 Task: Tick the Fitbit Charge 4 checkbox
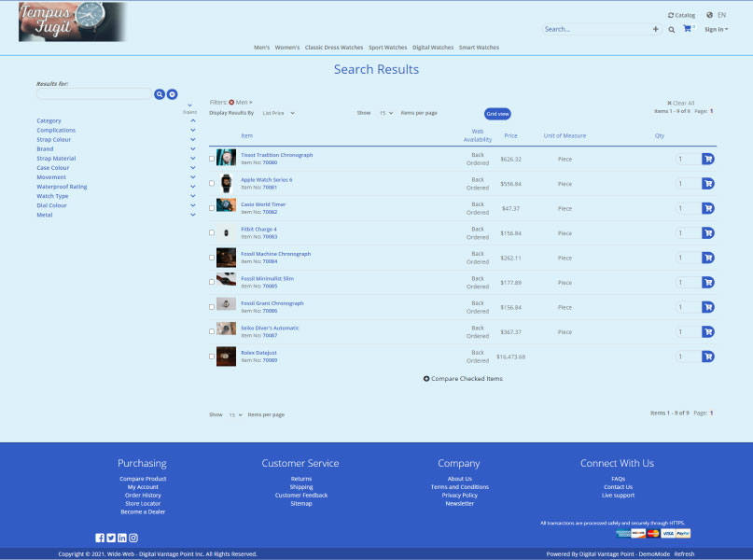pyautogui.click(x=212, y=233)
